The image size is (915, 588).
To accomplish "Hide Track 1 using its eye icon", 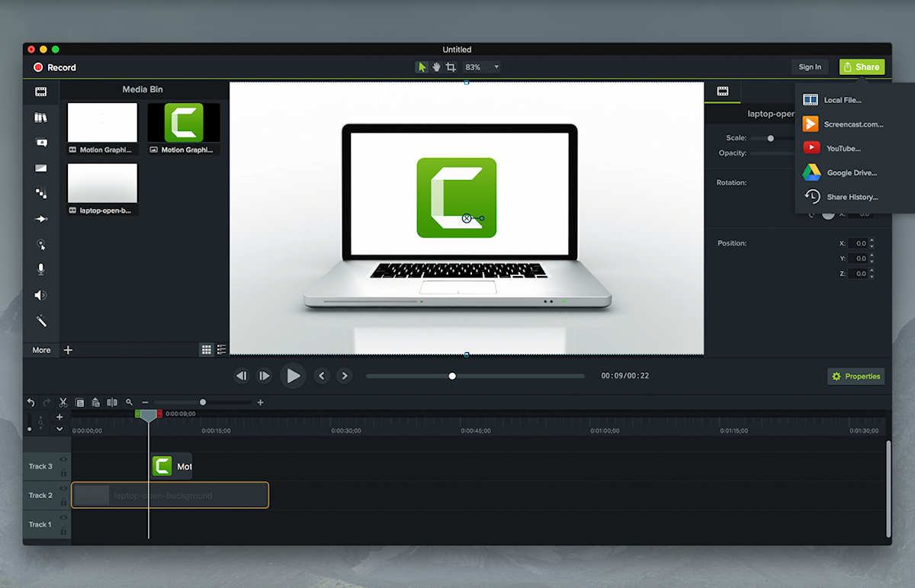I will pos(63,519).
